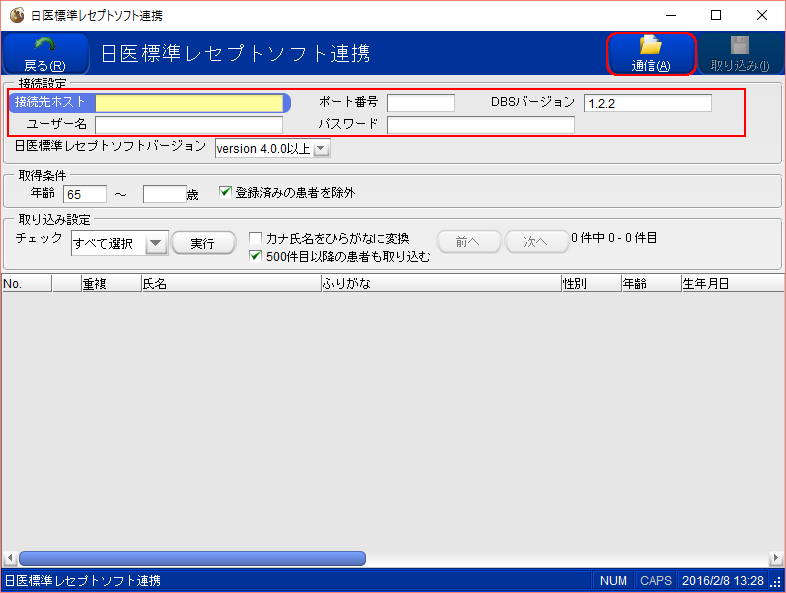Click the 戻る(R) back button
Viewport: 786px width, 593px height.
coord(45,54)
